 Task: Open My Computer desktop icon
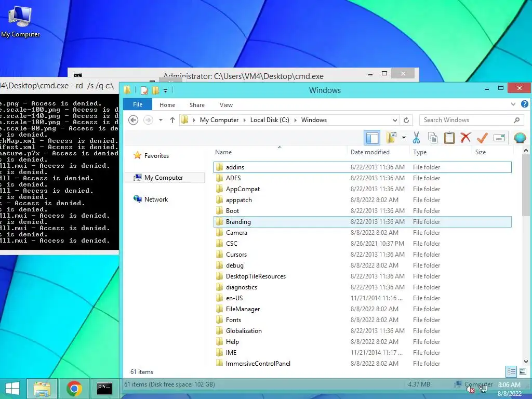click(x=20, y=21)
